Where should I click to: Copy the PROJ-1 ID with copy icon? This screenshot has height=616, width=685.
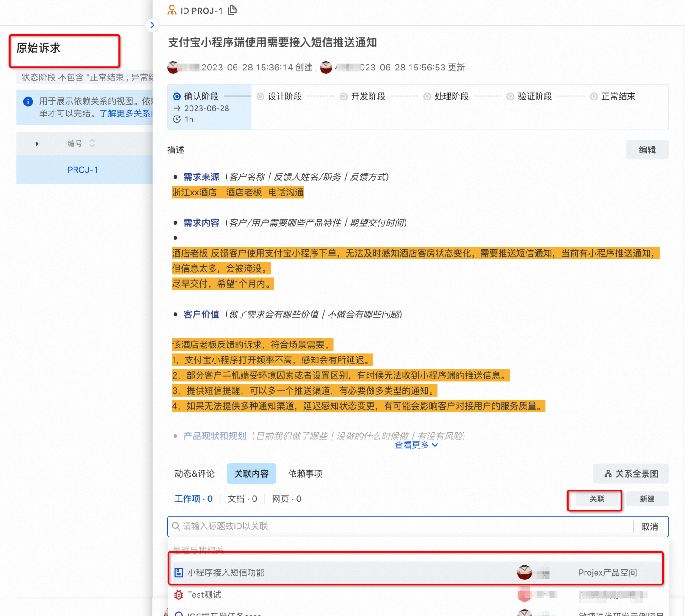click(232, 10)
